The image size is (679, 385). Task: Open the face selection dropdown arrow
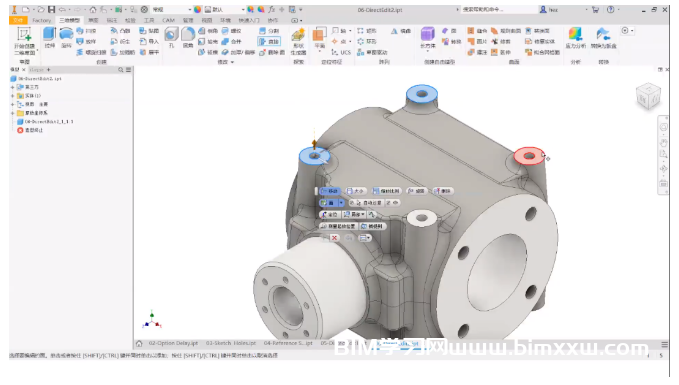coord(341,203)
